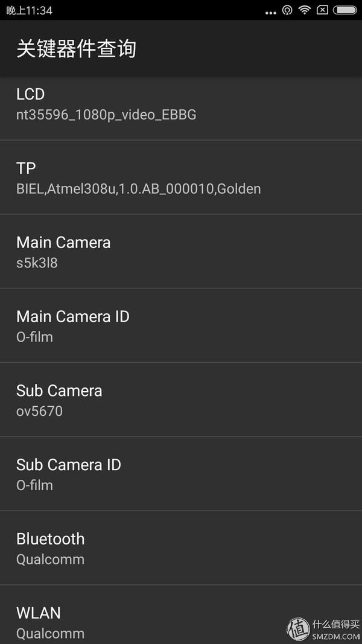Viewport: 362px width, 644px height.
Task: Select the WLAN entry
Action: tap(181, 615)
